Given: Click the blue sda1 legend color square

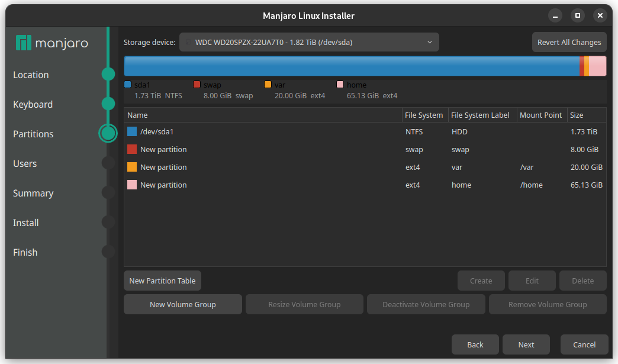Looking at the screenshot, I should click(x=127, y=84).
